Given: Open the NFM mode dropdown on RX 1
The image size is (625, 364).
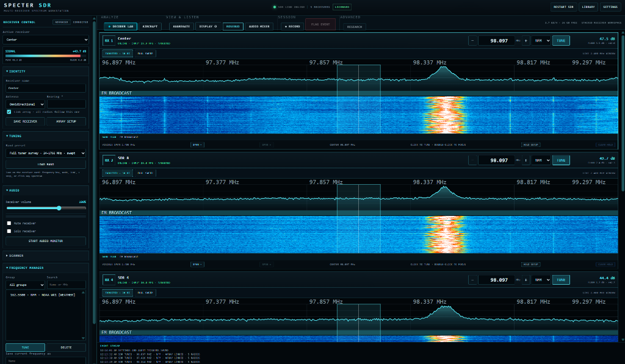Looking at the screenshot, I should [x=541, y=41].
